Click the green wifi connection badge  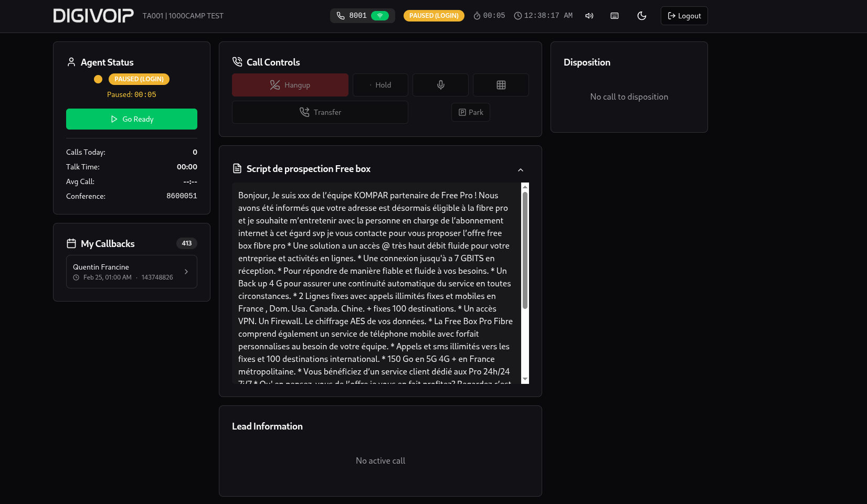pyautogui.click(x=380, y=16)
